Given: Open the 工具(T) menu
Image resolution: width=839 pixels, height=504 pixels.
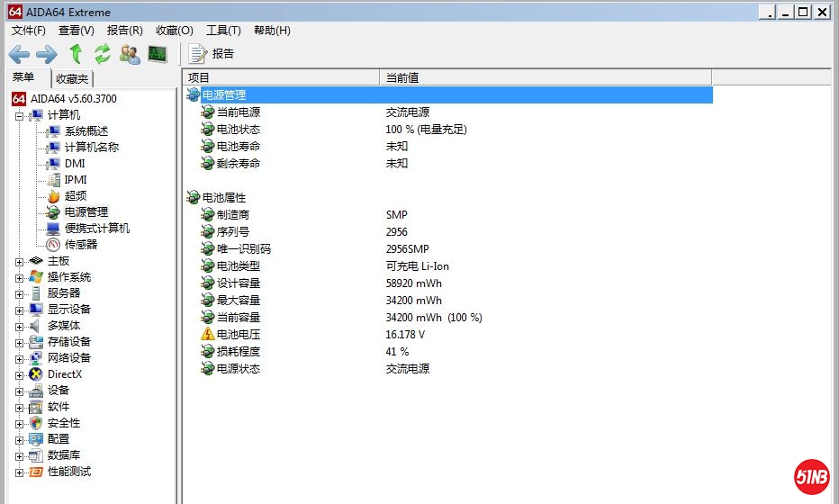Looking at the screenshot, I should click(x=223, y=31).
